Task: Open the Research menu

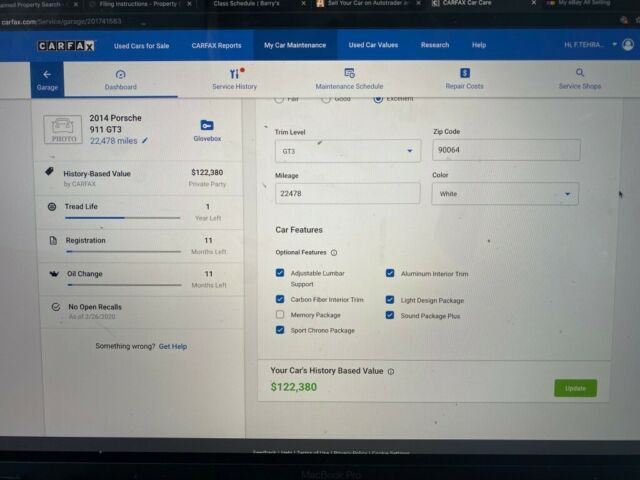Action: click(x=435, y=45)
